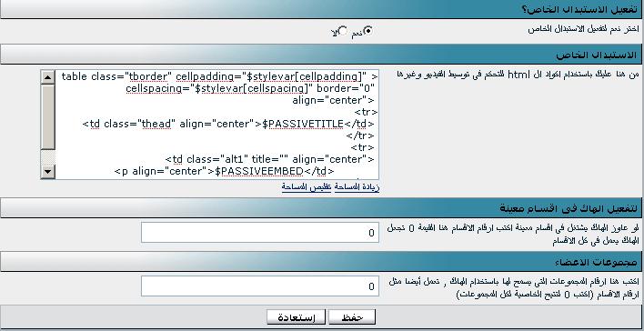Click the إستعادة (reset) button
The height and width of the screenshot is (331, 644).
click(296, 317)
